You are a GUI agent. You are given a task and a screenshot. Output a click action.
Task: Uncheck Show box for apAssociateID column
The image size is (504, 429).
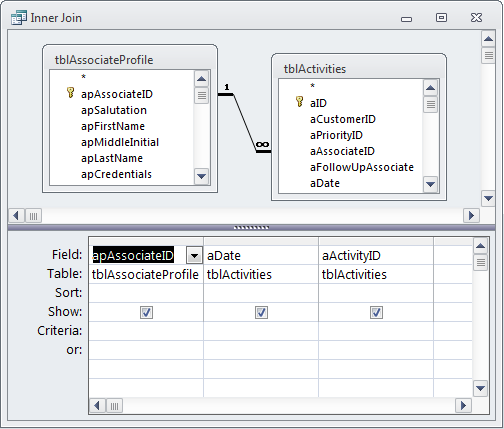pos(146,312)
